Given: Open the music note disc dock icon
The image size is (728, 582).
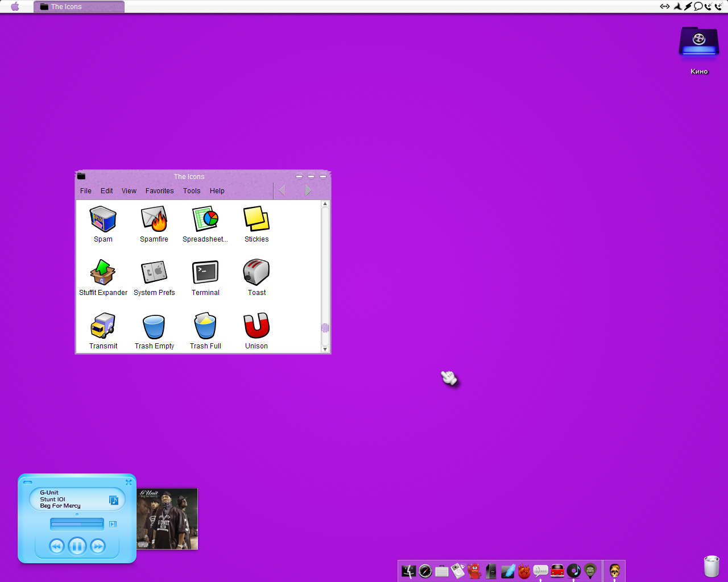Looking at the screenshot, I should pos(574,571).
